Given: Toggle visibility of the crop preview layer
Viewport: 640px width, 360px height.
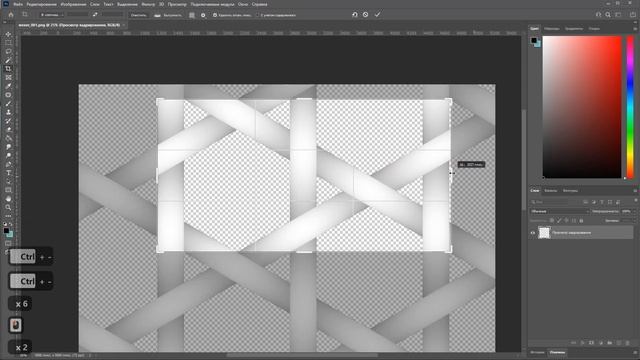Looking at the screenshot, I should (533, 233).
